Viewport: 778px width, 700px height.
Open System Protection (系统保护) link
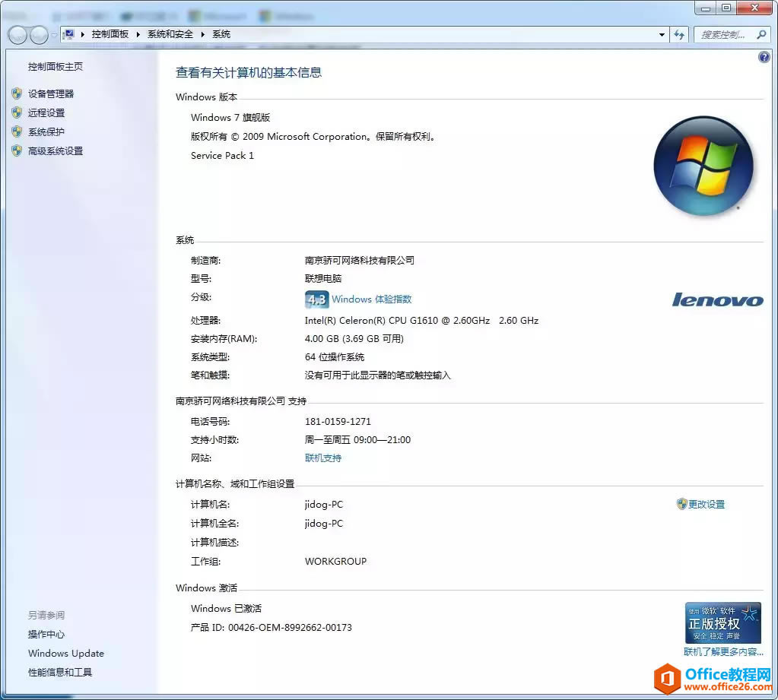coord(46,132)
